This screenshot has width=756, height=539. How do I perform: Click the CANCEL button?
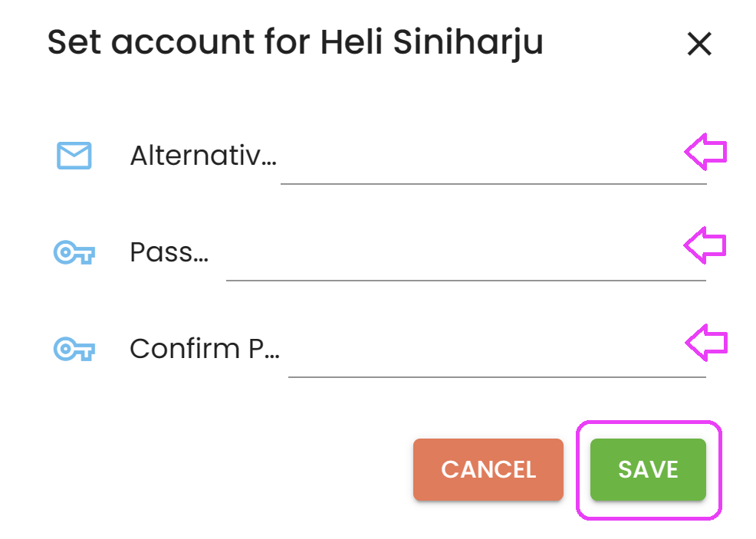[488, 469]
